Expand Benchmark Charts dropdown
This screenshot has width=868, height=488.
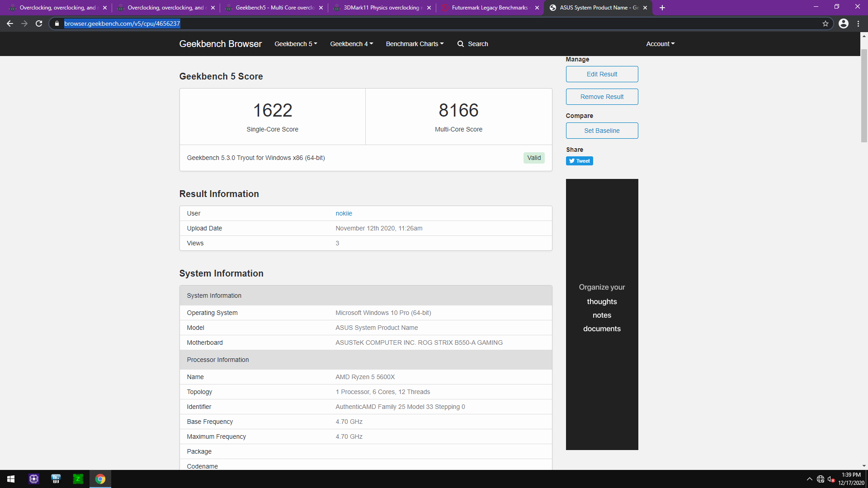[x=415, y=44]
